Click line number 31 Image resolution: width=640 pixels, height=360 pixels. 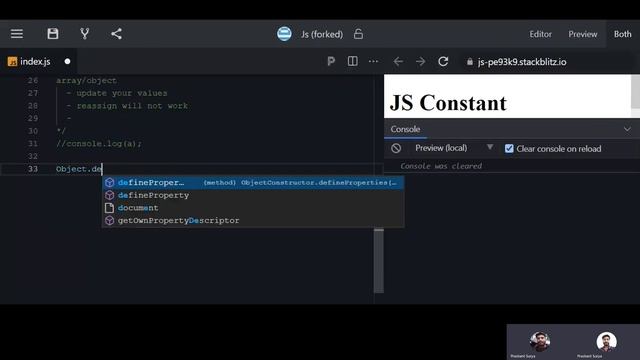click(x=33, y=144)
